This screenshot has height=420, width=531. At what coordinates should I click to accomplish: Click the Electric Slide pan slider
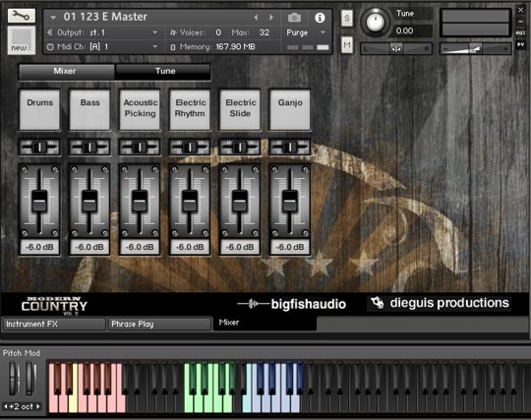click(240, 147)
